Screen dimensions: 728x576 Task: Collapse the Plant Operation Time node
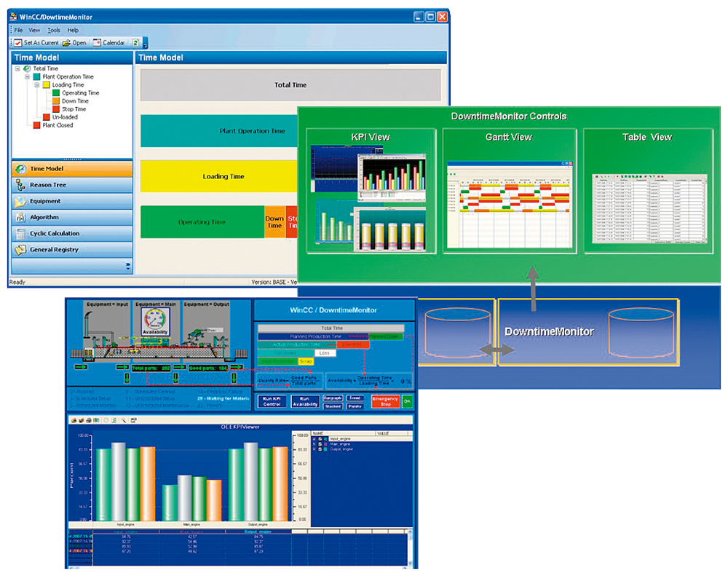[x=27, y=76]
